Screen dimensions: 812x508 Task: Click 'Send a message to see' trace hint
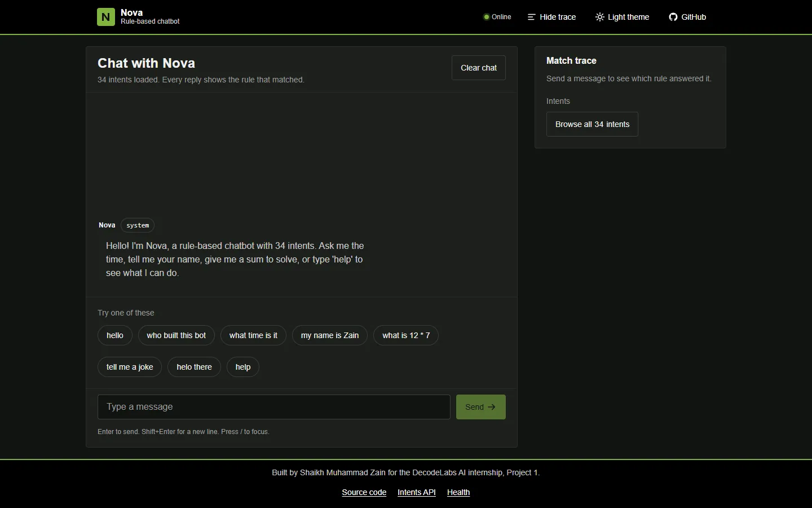click(x=629, y=78)
